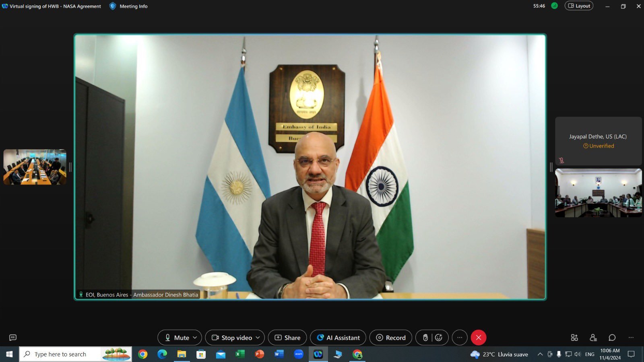This screenshot has height=362, width=644.
Task: Toggle closed captions icon
Action: tap(13, 337)
